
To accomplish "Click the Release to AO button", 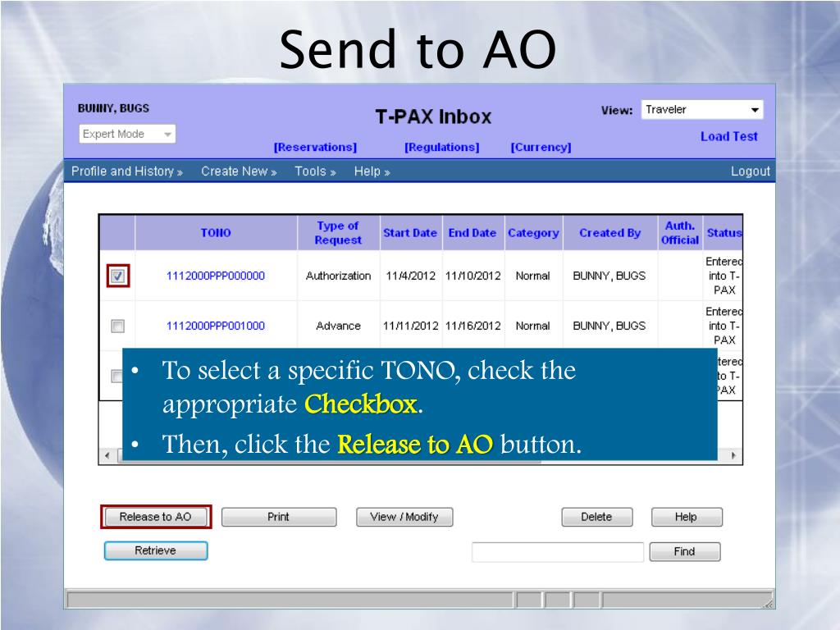I will point(155,517).
